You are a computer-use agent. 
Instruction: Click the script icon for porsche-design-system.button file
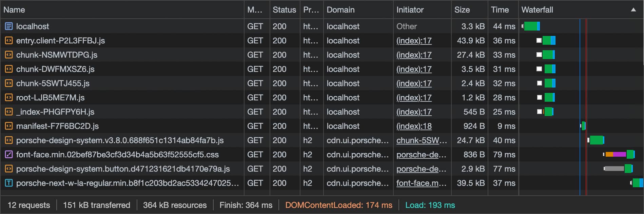(9, 169)
